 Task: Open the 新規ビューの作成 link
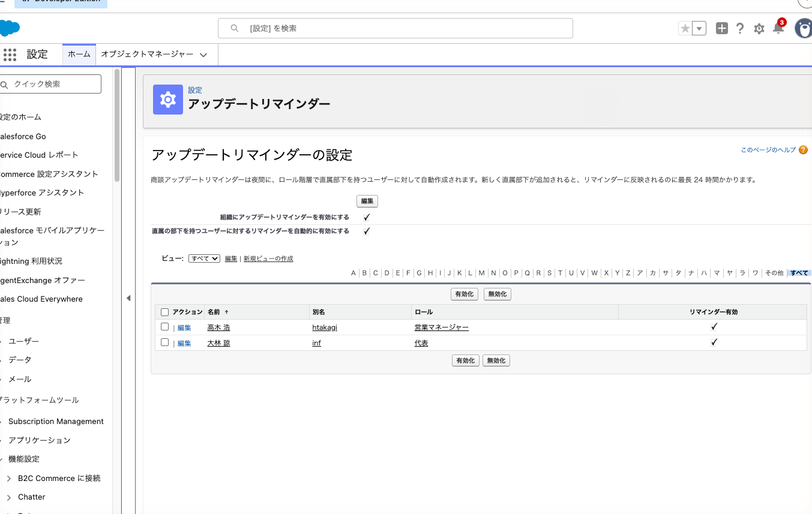click(268, 258)
